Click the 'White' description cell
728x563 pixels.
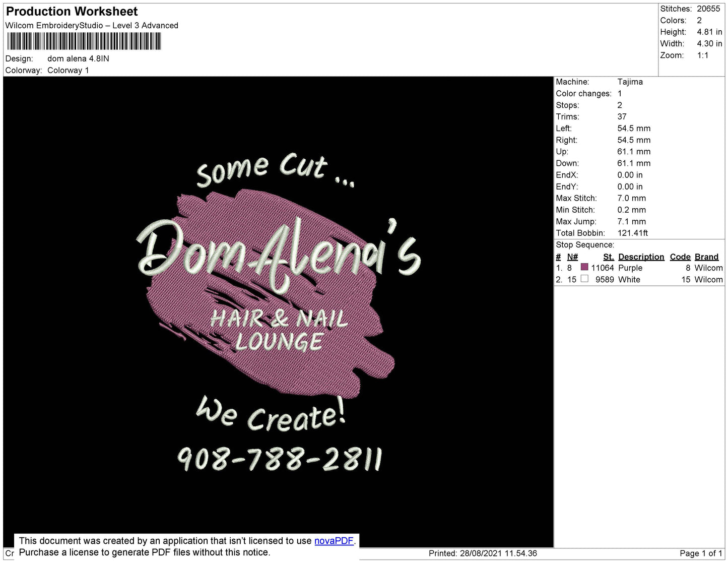629,280
